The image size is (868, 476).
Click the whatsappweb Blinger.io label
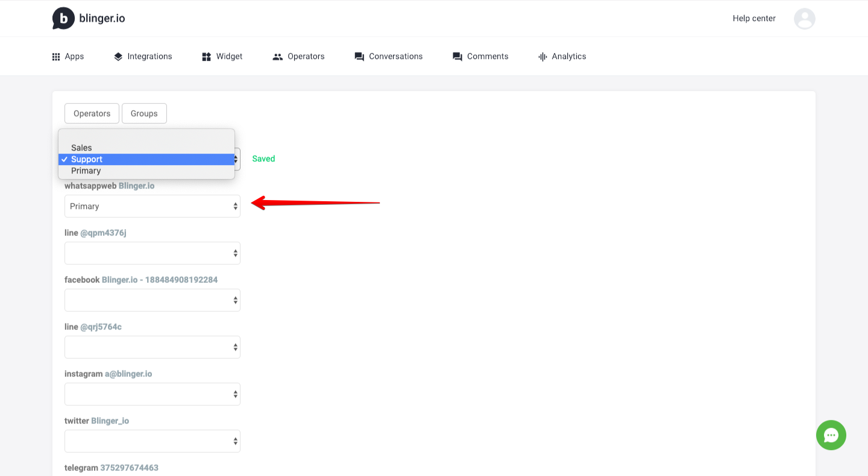tap(110, 186)
